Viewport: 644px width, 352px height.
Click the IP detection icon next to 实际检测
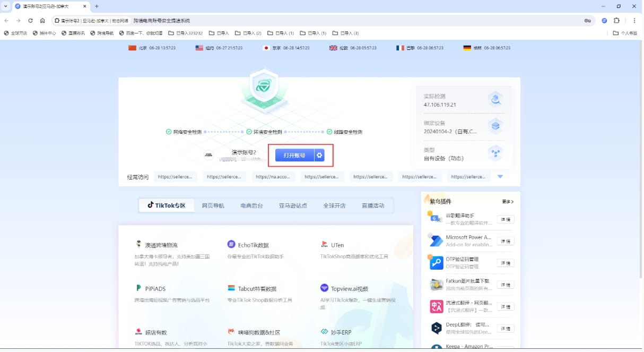coord(495,99)
